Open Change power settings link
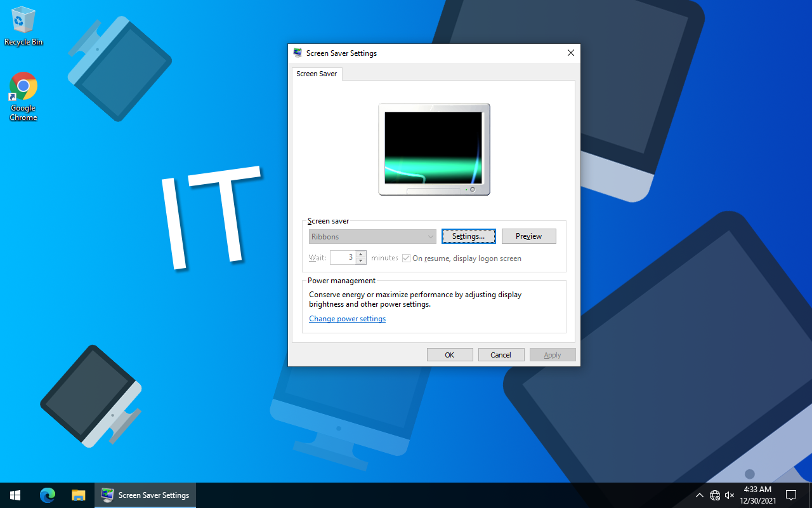The width and height of the screenshot is (812, 508). [x=347, y=319]
